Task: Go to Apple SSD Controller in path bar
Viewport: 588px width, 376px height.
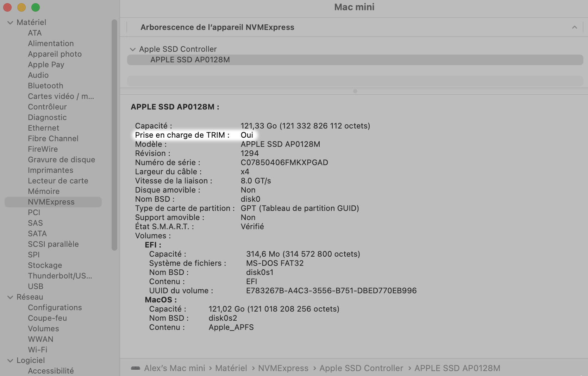Action: tap(361, 368)
